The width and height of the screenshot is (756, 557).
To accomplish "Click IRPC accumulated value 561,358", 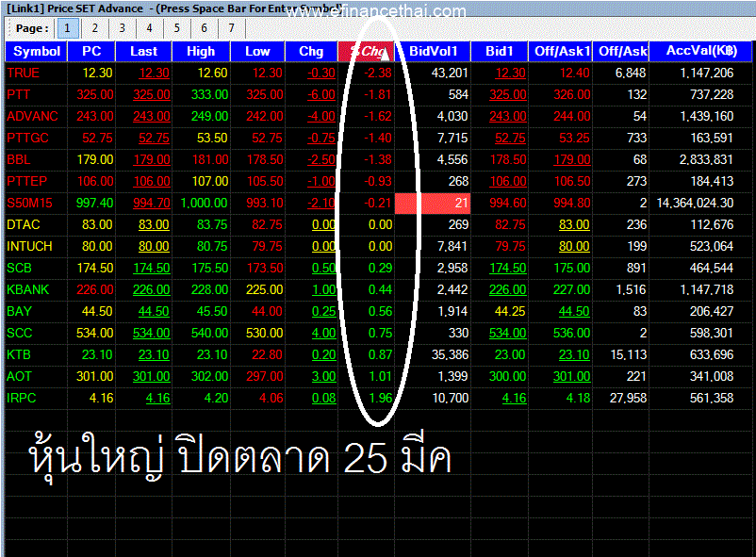I will [712, 399].
